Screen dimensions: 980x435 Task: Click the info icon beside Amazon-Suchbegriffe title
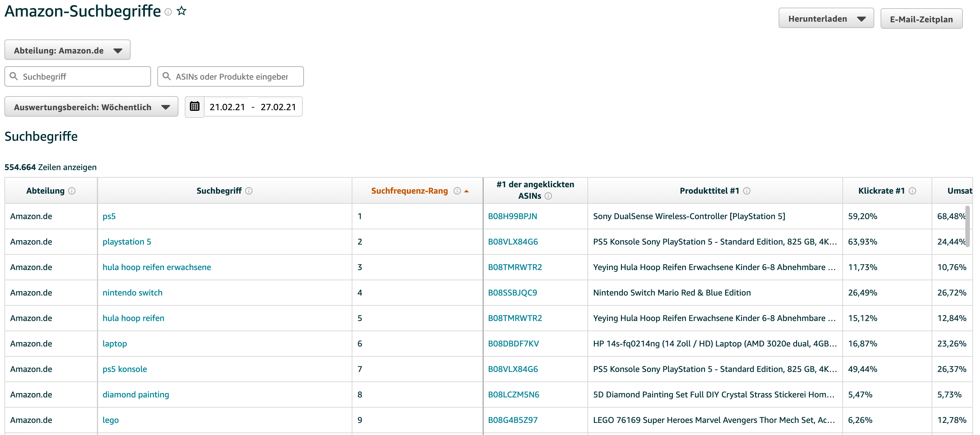pos(168,12)
